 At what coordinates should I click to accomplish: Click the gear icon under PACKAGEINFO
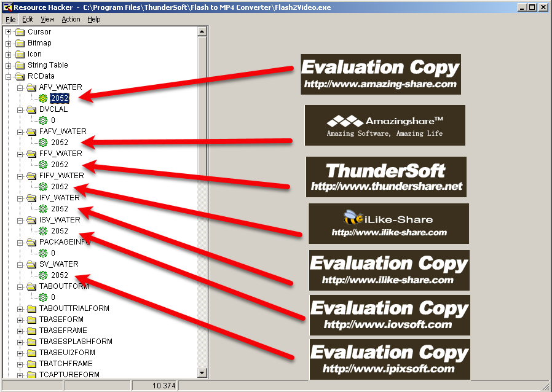[43, 253]
